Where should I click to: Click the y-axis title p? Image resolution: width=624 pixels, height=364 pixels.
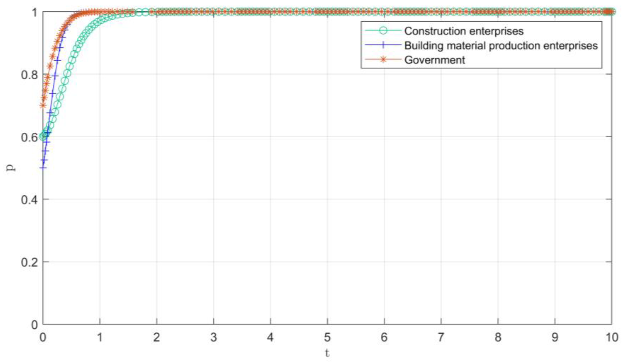(11, 168)
